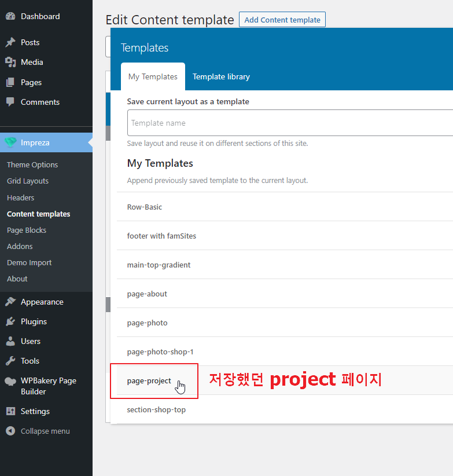Open About under Impreza
The image size is (453, 476).
[17, 279]
